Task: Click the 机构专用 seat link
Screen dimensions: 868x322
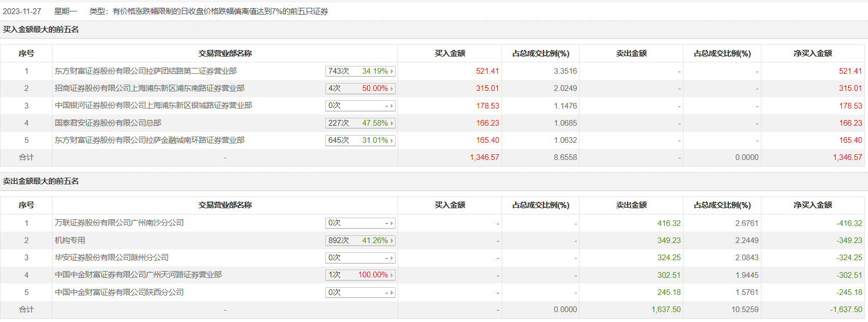Action: click(70, 240)
